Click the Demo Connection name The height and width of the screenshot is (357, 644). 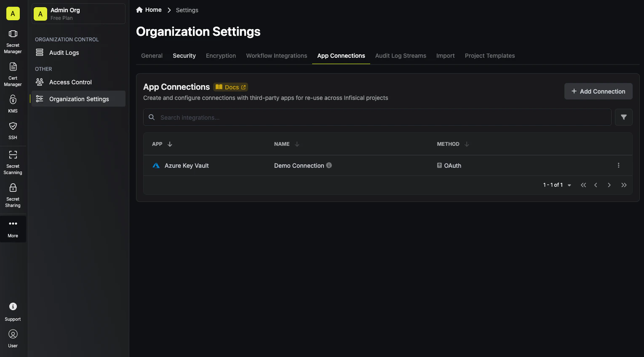point(299,166)
